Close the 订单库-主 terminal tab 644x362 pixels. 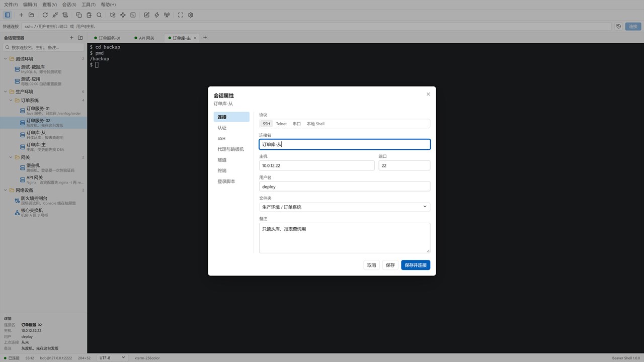195,38
